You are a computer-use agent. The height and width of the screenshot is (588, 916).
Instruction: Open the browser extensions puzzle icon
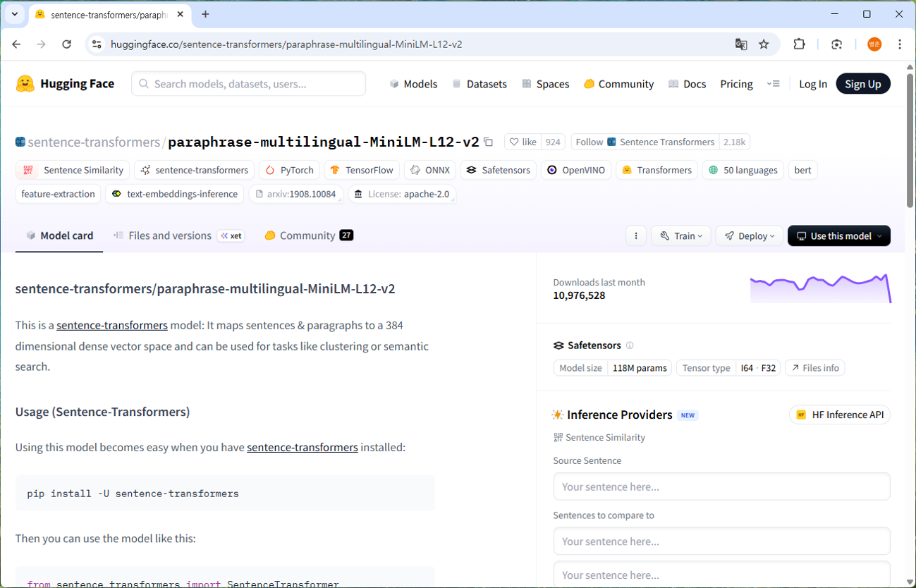pyautogui.click(x=799, y=44)
